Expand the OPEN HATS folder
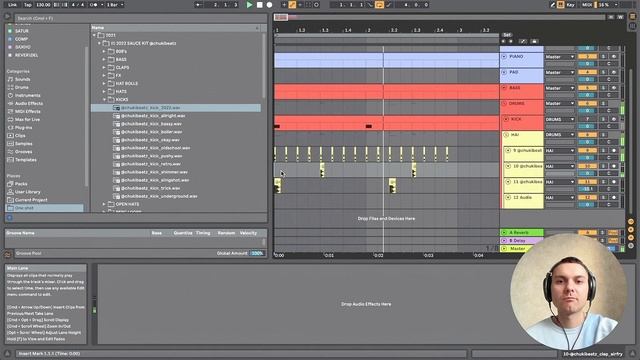 [104, 204]
